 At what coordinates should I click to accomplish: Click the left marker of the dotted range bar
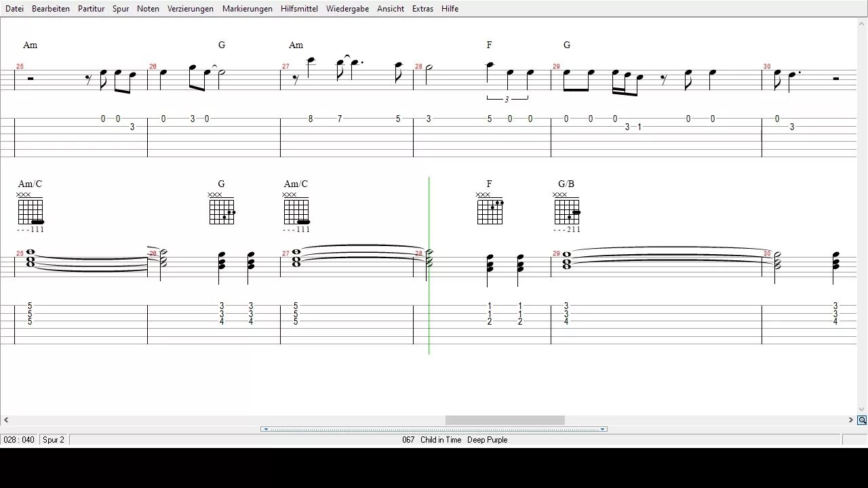(266, 429)
